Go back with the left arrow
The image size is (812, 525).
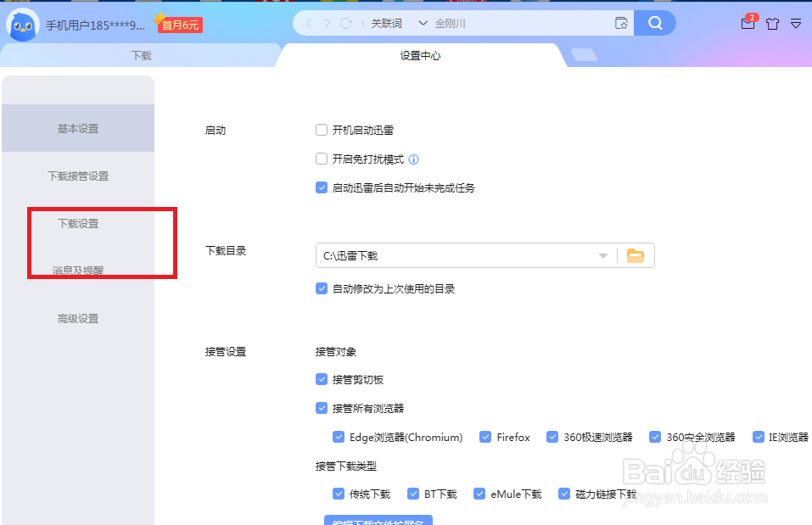coord(309,23)
